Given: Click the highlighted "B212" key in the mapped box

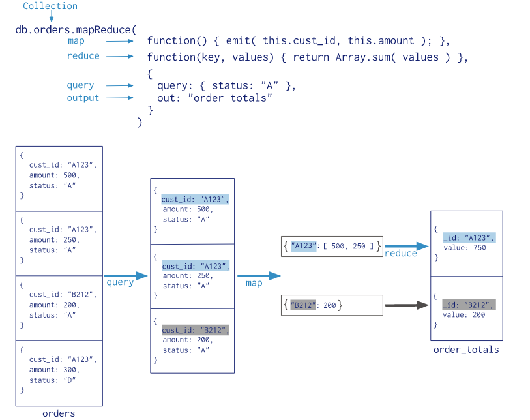Looking at the screenshot, I should [x=303, y=305].
